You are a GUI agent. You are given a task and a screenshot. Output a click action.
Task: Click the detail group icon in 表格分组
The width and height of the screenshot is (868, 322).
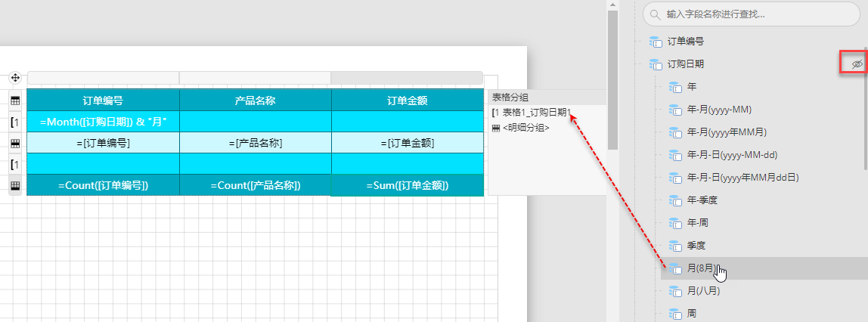click(496, 128)
